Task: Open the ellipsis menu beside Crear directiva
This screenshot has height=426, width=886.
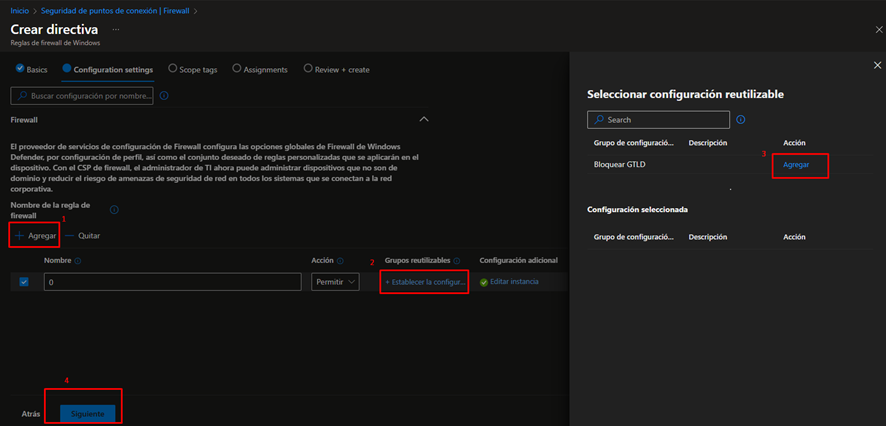Action: 116,29
